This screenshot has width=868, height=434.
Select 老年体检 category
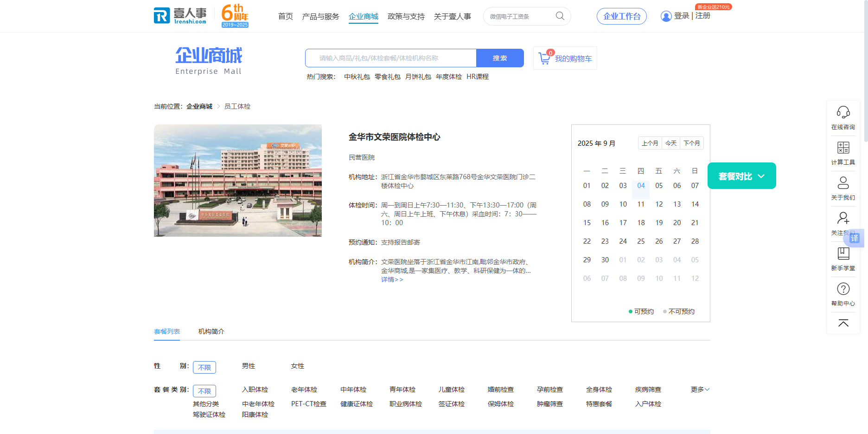[x=304, y=389]
